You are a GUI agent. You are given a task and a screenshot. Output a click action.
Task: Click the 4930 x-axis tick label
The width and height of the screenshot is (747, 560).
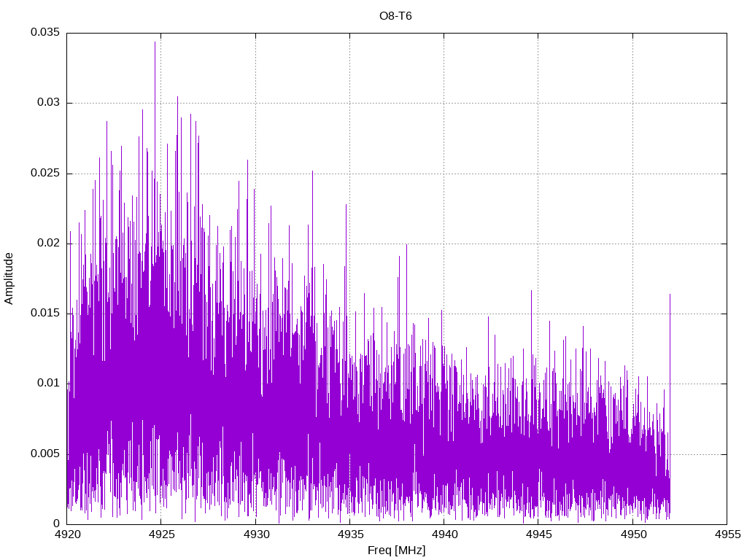[x=255, y=534]
